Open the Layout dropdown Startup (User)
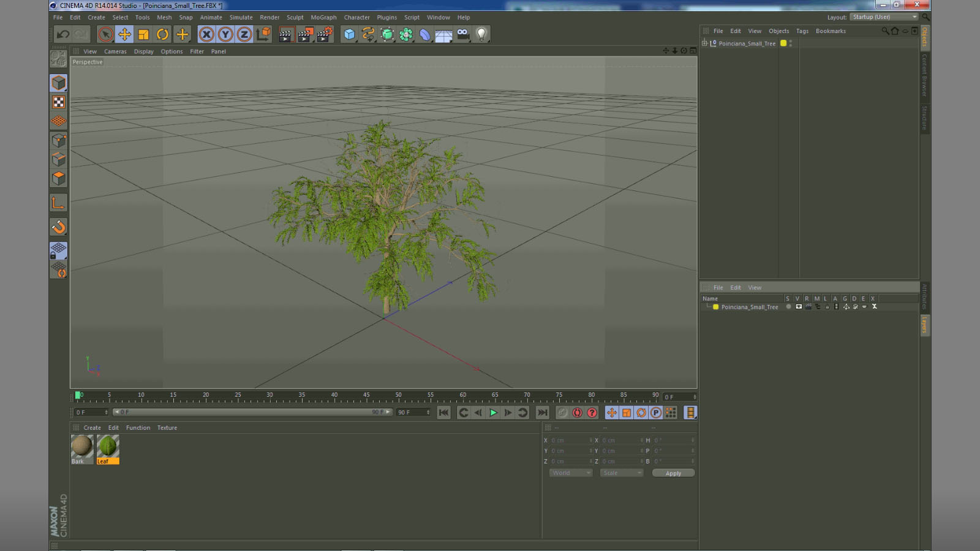Screen dimensions: 980x551 [x=884, y=17]
